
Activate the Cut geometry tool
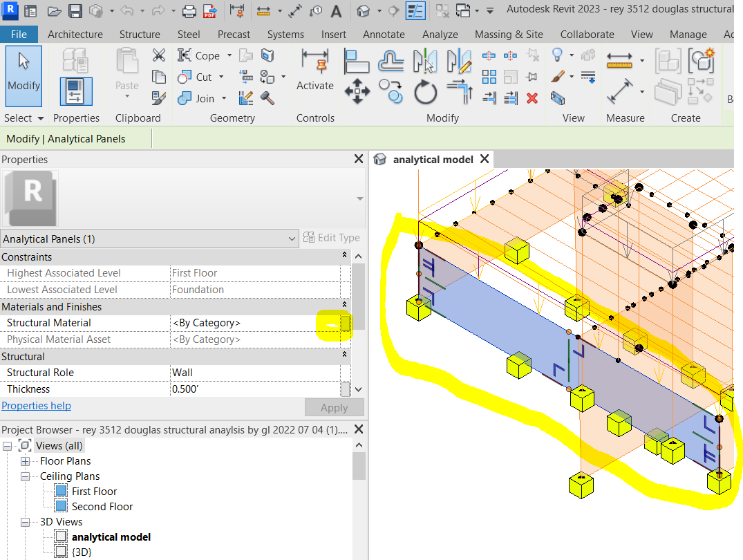click(197, 77)
